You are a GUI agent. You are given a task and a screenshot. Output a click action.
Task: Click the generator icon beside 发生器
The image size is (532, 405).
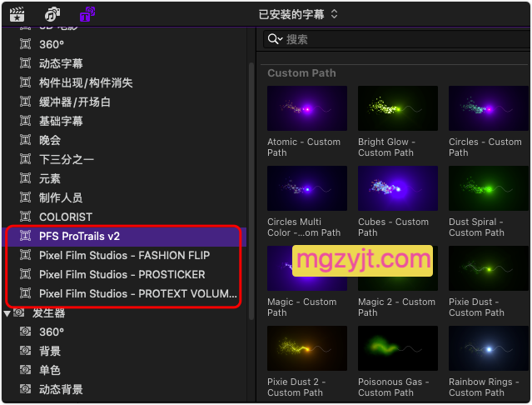pos(19,312)
